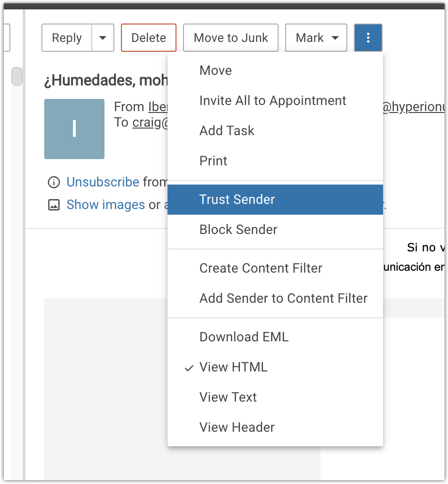The width and height of the screenshot is (448, 484).
Task: Select Trust Sender from the menu
Action: pos(237,199)
